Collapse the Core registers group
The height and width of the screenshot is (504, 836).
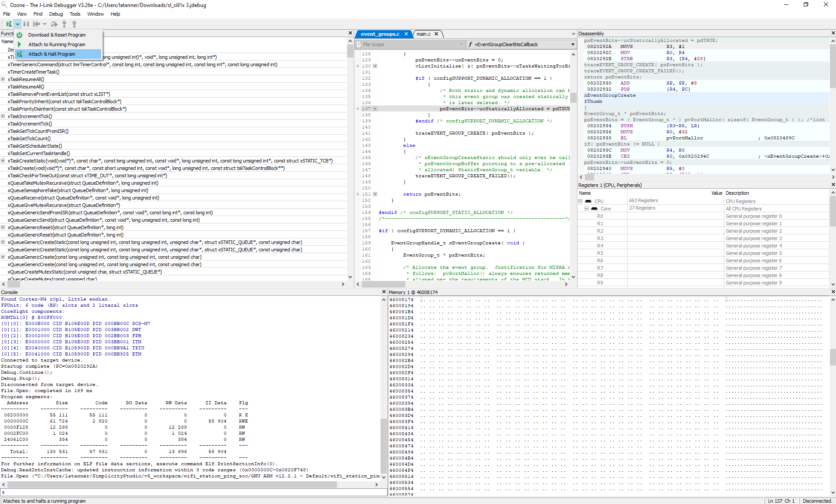tap(586, 208)
